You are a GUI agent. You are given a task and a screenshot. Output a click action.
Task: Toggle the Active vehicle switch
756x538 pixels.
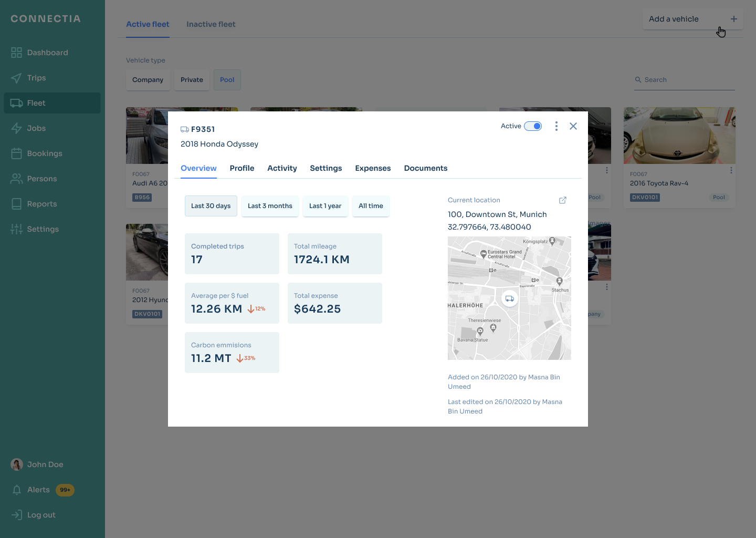click(533, 126)
